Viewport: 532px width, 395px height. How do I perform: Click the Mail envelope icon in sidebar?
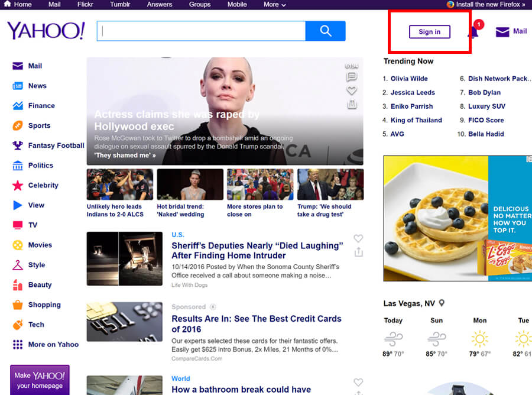18,66
